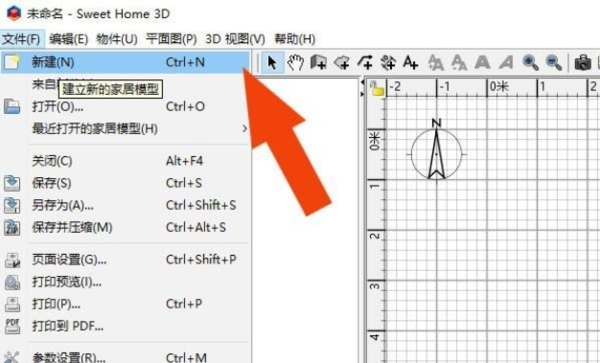
Task: Click the Sweet Home 3D app icon
Action: 14,14
